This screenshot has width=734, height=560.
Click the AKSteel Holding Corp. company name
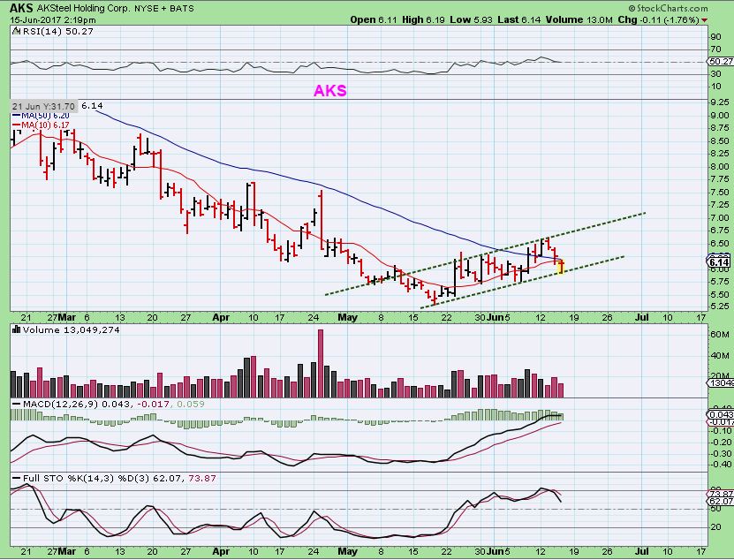point(82,9)
